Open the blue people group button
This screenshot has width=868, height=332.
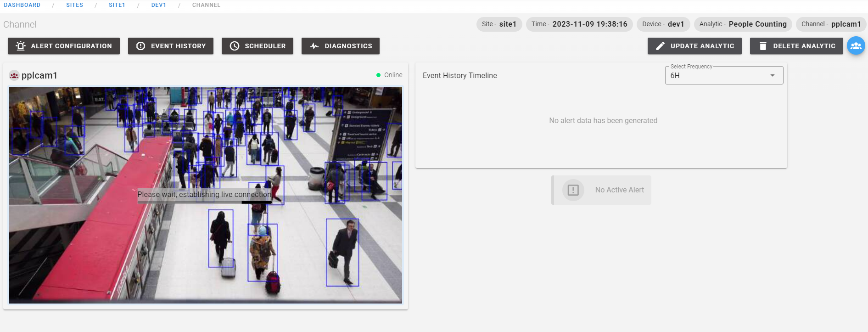click(856, 46)
